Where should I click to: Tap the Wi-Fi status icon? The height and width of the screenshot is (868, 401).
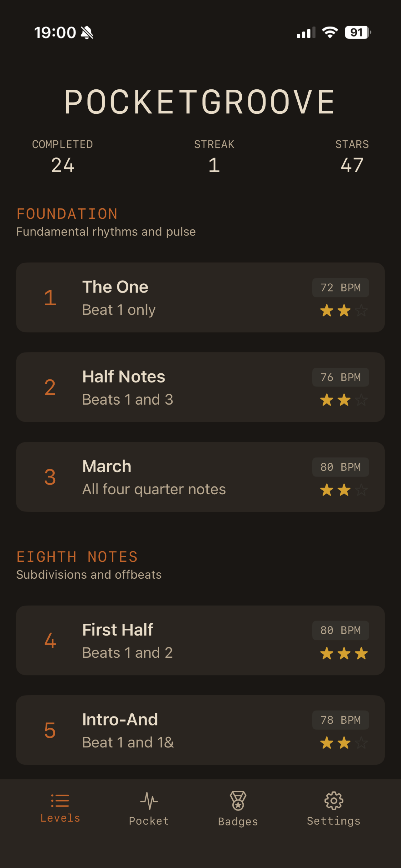[329, 32]
